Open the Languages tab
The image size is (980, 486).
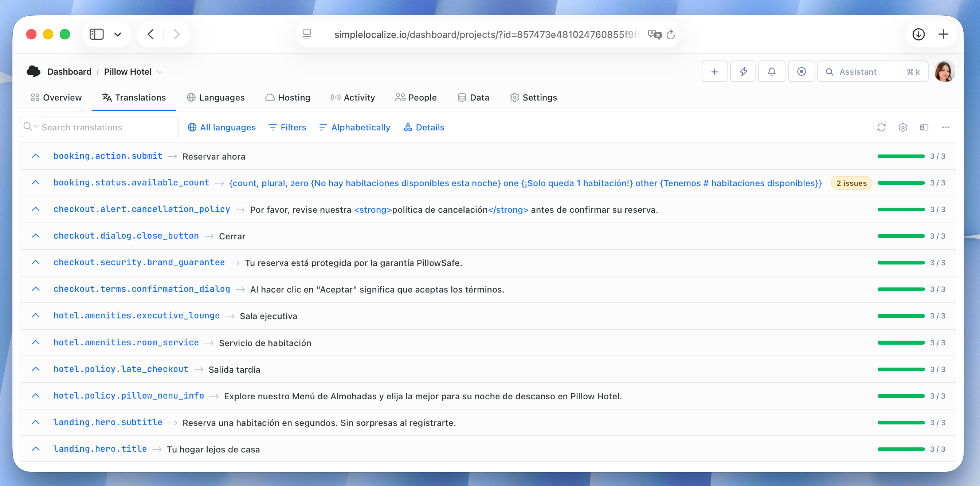[216, 98]
